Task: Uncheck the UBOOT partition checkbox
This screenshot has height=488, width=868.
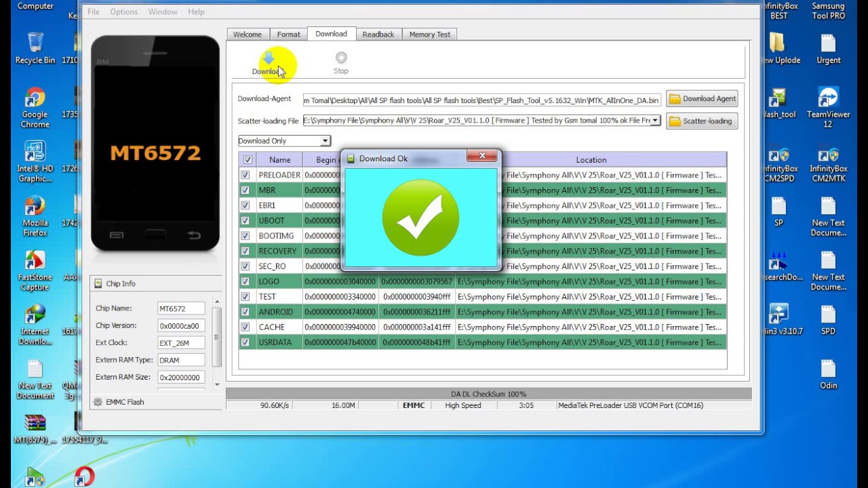Action: tap(245, 221)
